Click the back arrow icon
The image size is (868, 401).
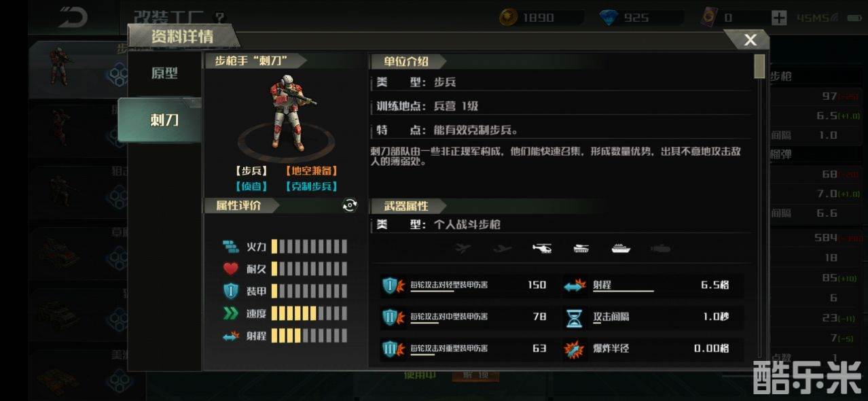73,17
